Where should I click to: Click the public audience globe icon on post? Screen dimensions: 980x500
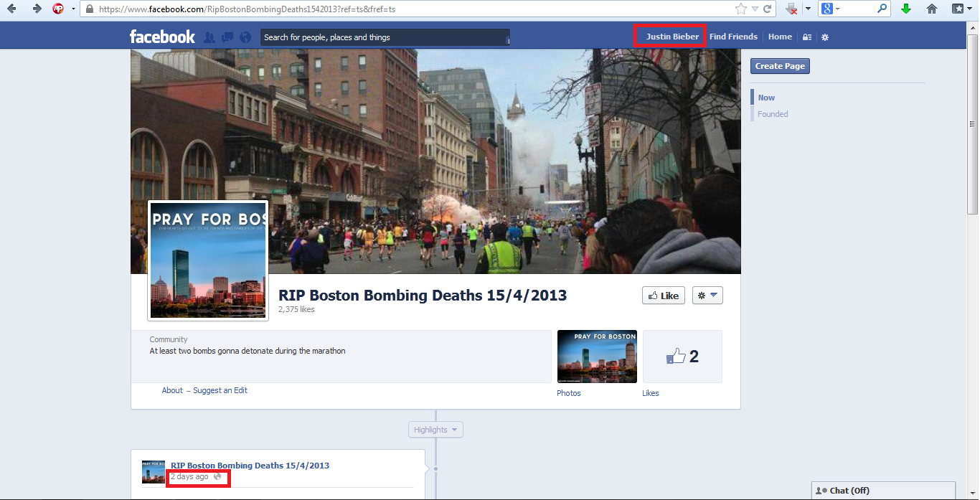217,477
